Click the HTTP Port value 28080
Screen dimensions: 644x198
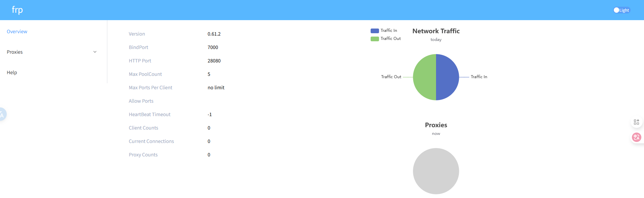coord(214,61)
